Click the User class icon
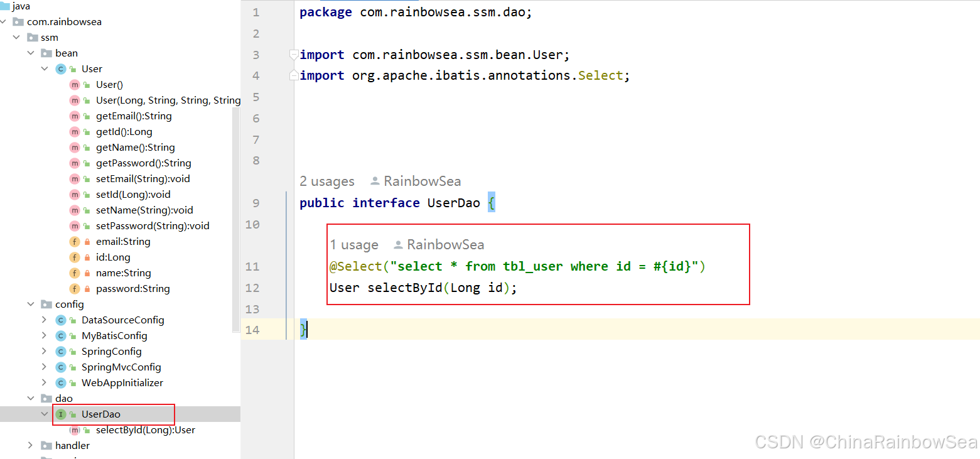Screen dimensions: 980x459 [x=61, y=69]
